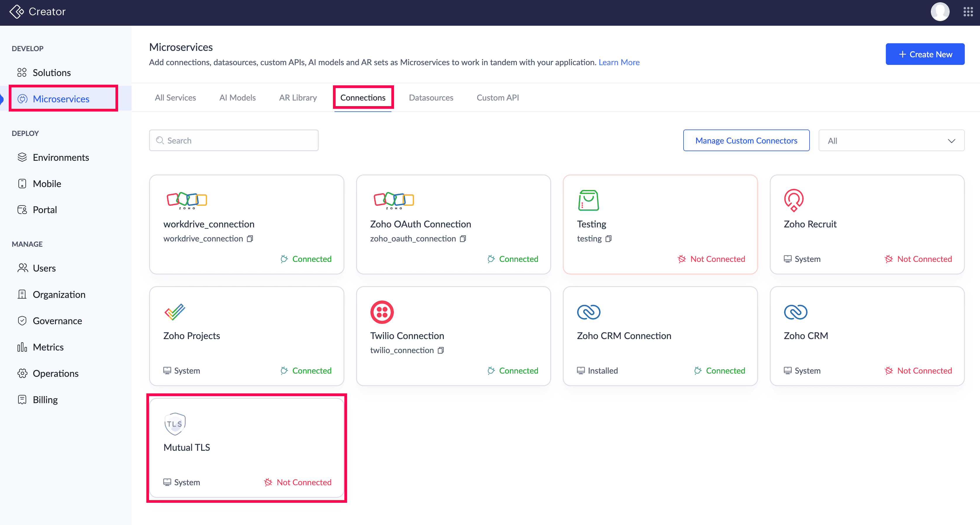The width and height of the screenshot is (980, 525).
Task: Open Manage Custom Connectors
Action: tap(746, 140)
